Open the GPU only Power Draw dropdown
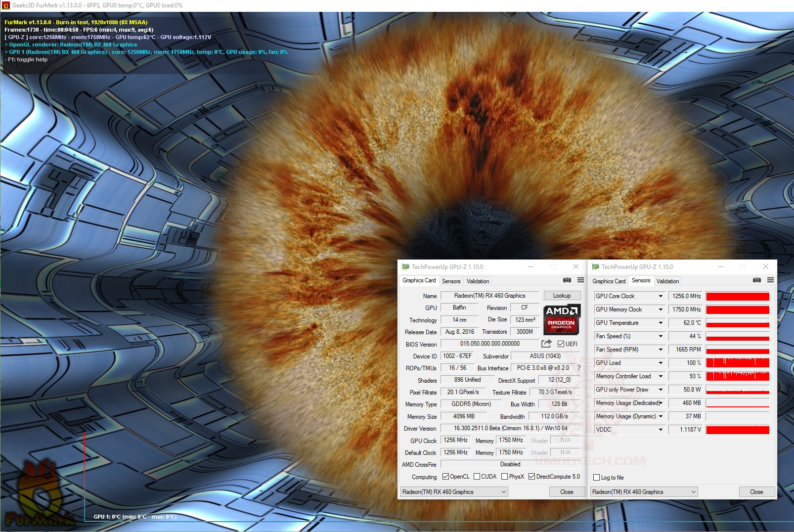 tap(661, 390)
